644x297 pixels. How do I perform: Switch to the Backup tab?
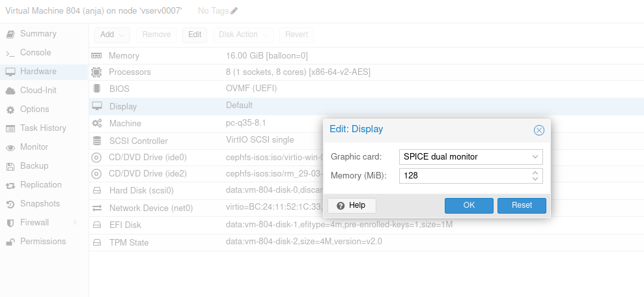[34, 166]
